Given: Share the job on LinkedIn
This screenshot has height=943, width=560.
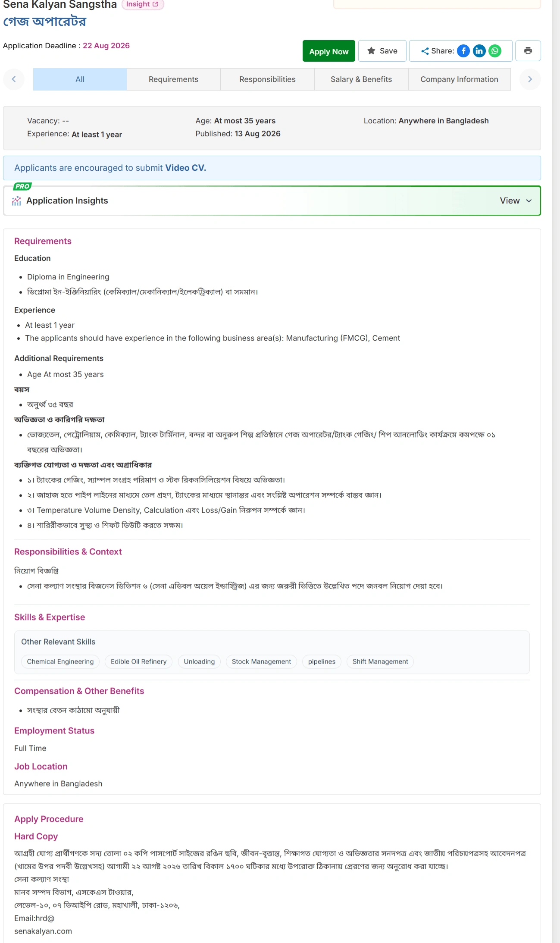Looking at the screenshot, I should [479, 51].
